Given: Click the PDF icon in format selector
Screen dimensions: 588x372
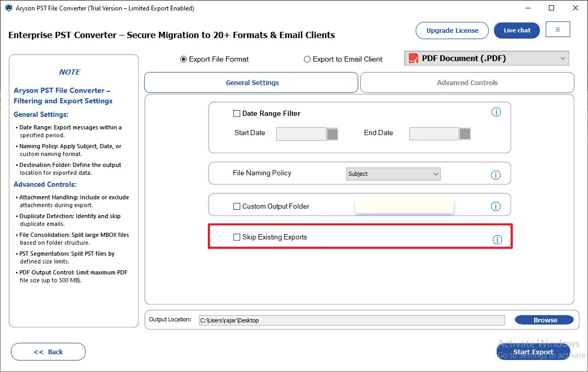Looking at the screenshot, I should (413, 58).
